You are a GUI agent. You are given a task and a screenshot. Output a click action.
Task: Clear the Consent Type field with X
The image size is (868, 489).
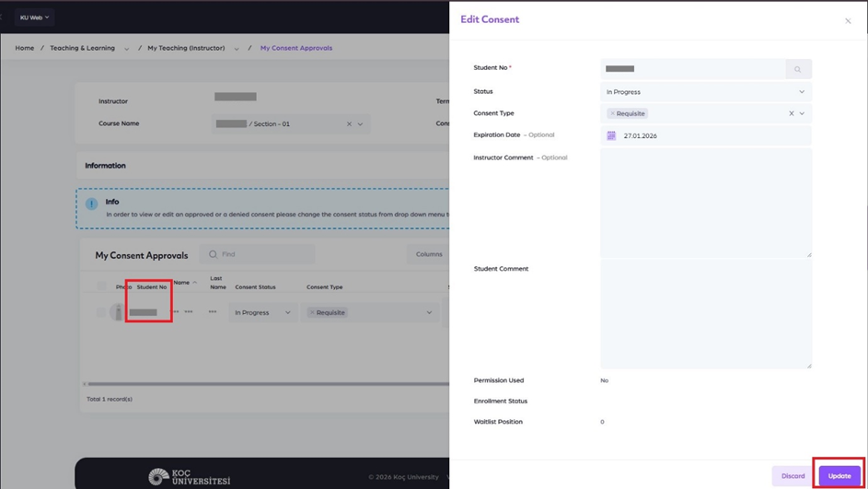(791, 113)
